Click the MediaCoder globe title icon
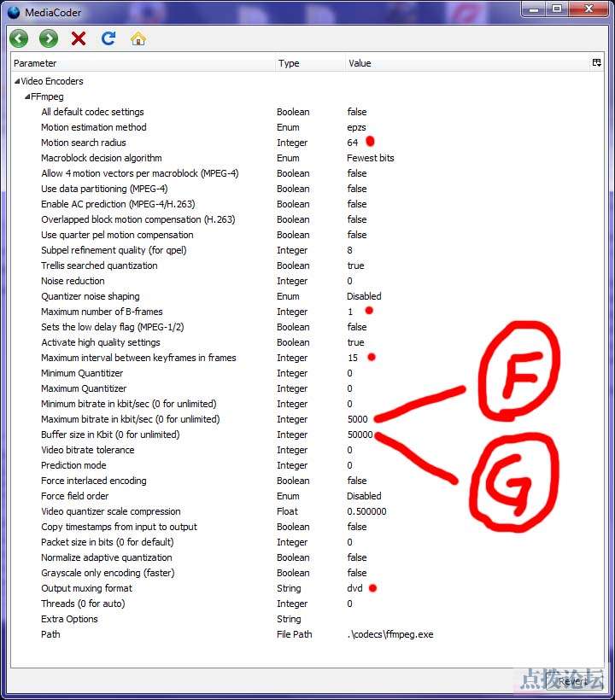This screenshot has height=700, width=615. pyautogui.click(x=14, y=12)
